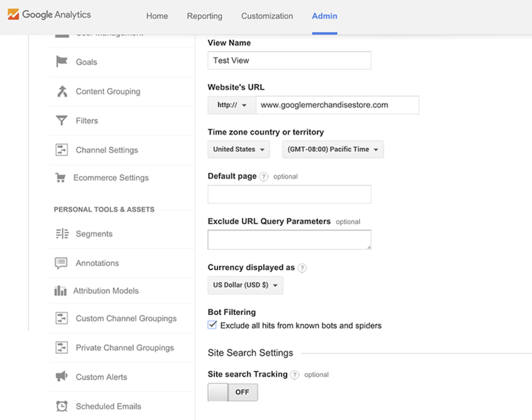Select the Admin tab

pos(325,16)
